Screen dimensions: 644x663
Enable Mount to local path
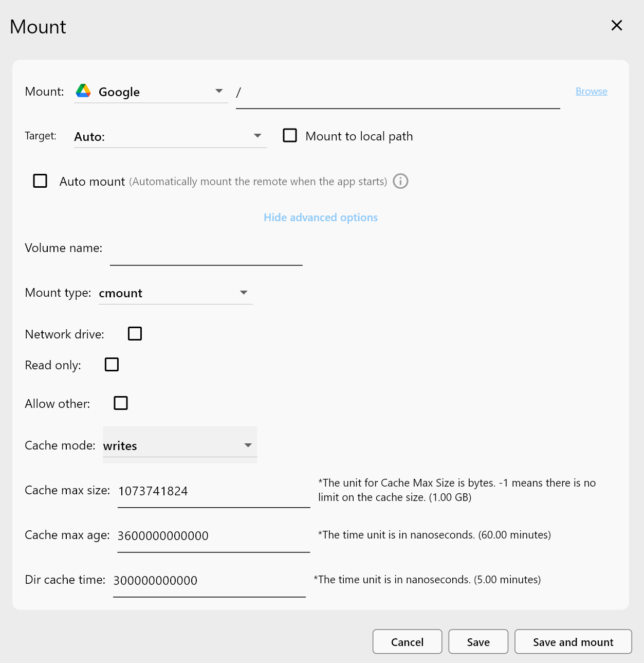coord(290,135)
